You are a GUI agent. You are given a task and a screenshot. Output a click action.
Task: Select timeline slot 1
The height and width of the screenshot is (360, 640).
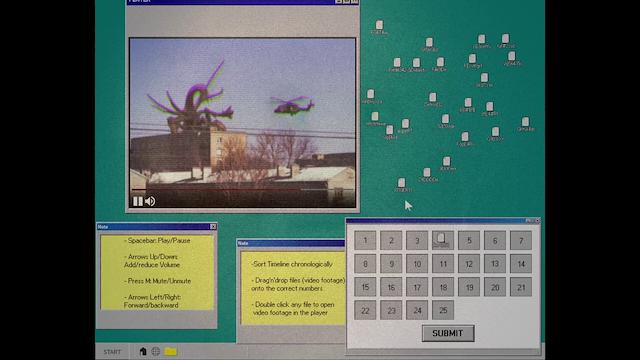[x=365, y=240]
